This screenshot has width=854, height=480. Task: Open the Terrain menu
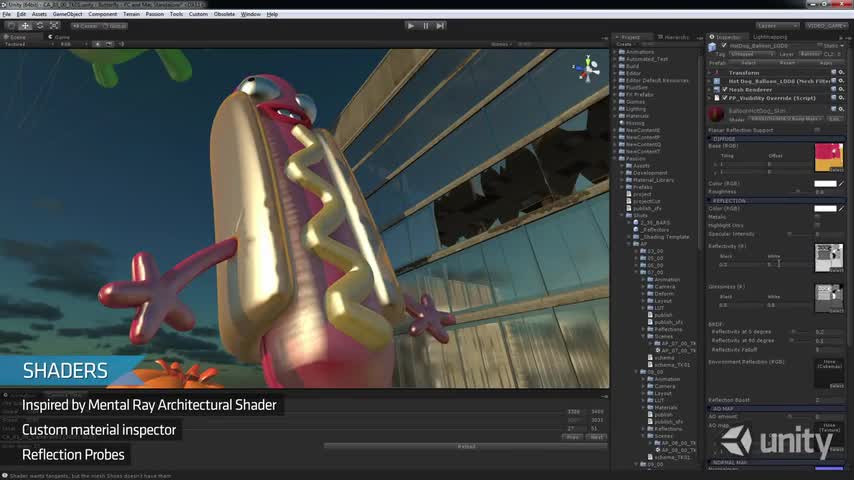131,14
